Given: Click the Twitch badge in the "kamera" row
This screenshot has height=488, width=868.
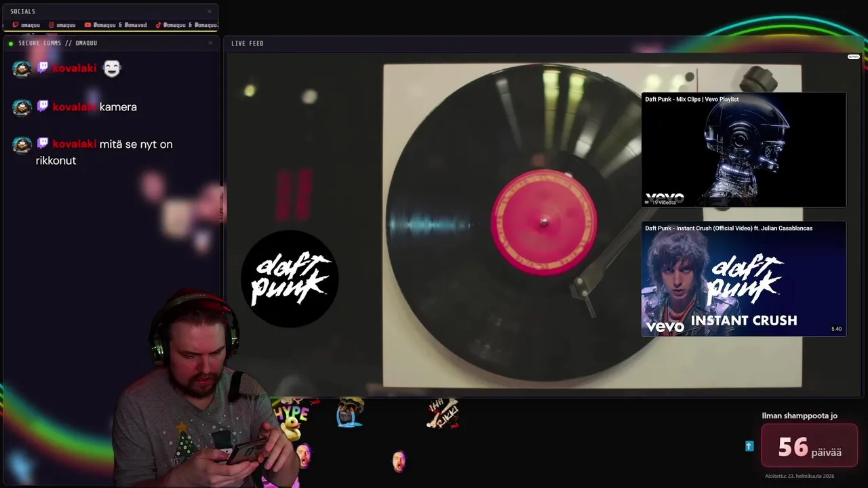Looking at the screenshot, I should (x=42, y=106).
